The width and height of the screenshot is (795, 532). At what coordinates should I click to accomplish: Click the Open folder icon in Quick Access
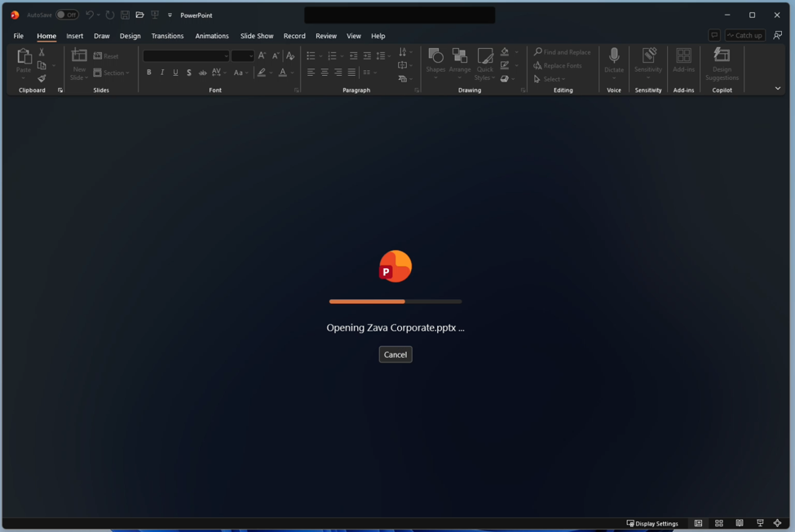click(140, 15)
